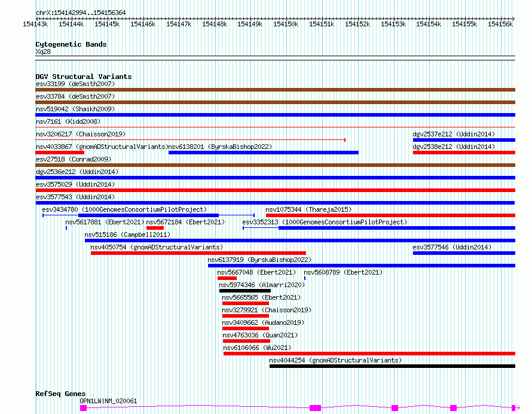Click the nsv4033867 gnomAD red bar

pos(60,153)
